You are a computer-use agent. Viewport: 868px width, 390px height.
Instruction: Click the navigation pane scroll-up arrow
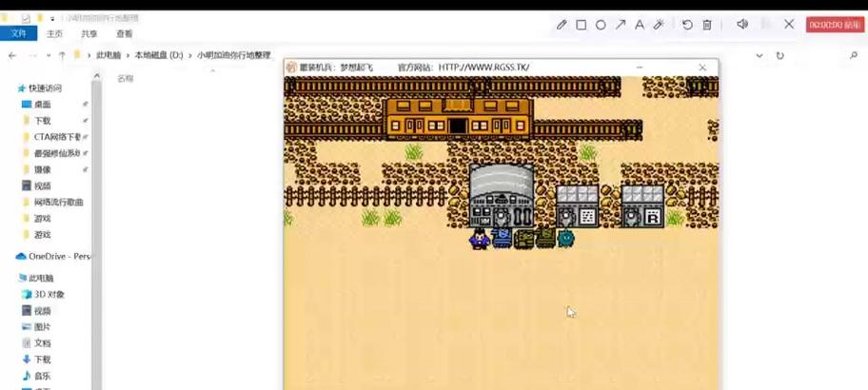coord(97,76)
